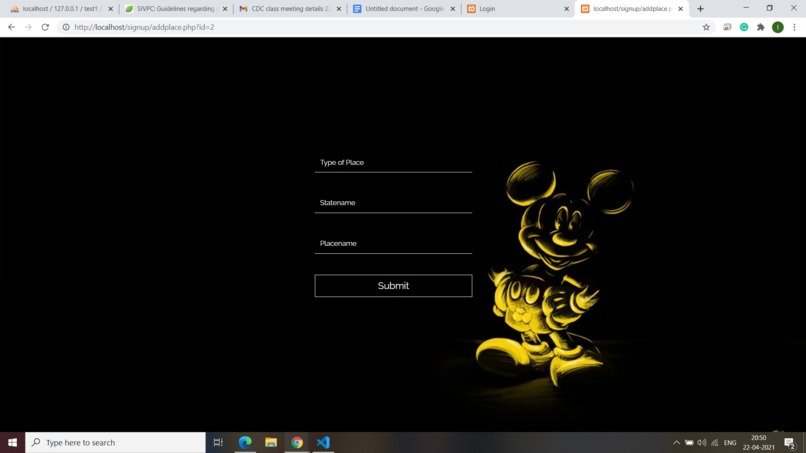This screenshot has height=453, width=806.
Task: Click the browser Back arrow
Action: coord(11,27)
